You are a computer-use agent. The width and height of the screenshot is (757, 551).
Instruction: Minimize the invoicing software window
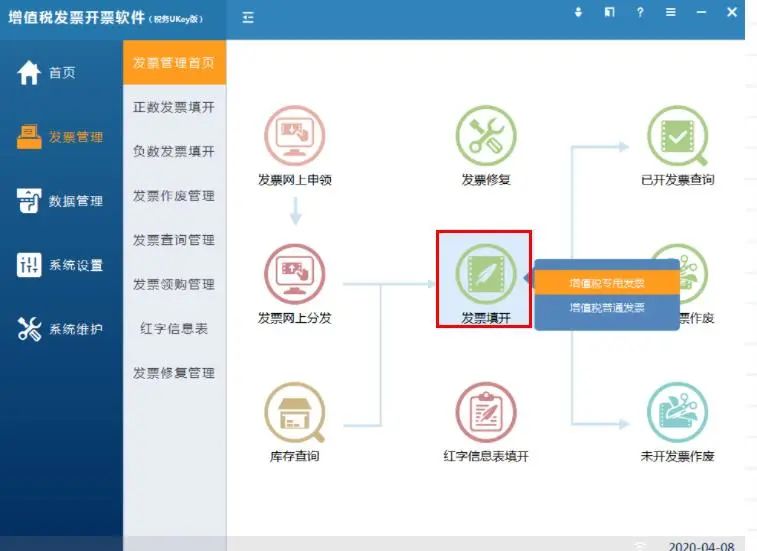701,12
